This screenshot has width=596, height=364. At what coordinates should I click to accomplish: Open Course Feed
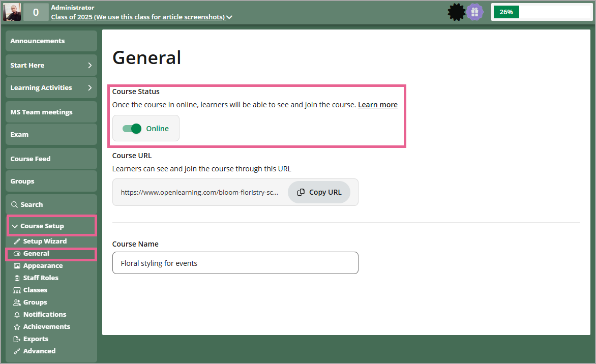(51, 159)
